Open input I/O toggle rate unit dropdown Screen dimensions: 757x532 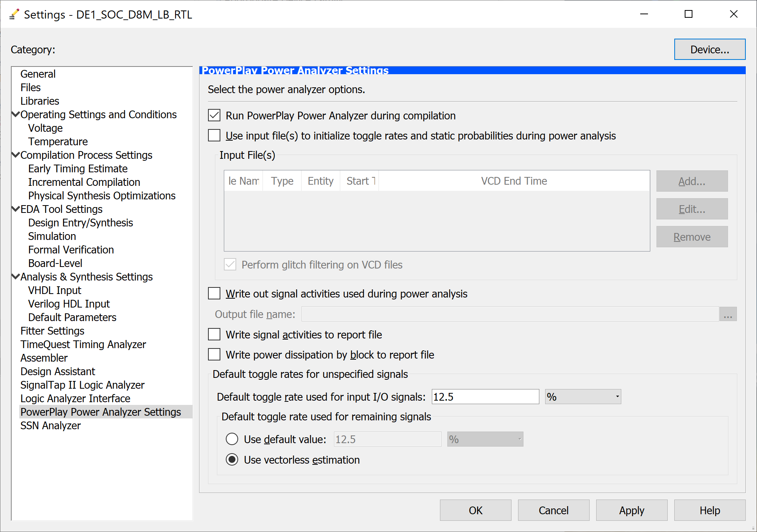pyautogui.click(x=583, y=397)
